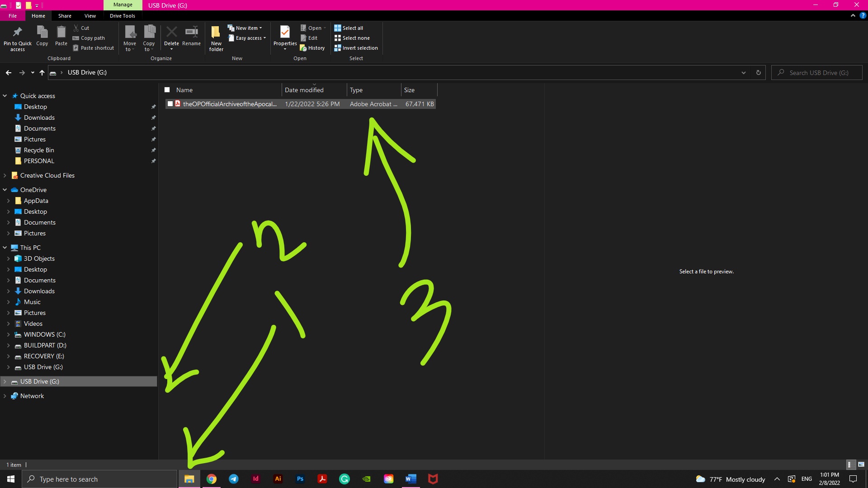Open the Copy to menu button
The image size is (868, 488).
point(149,38)
